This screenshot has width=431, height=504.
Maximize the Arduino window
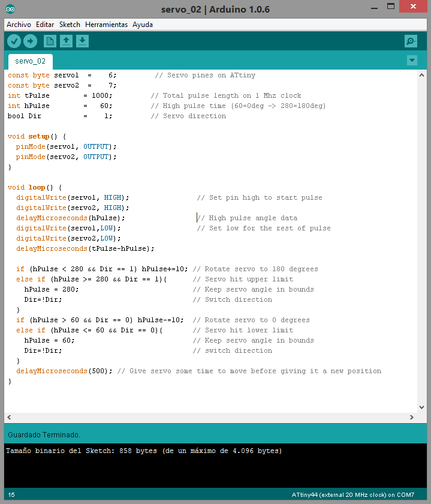[390, 7]
